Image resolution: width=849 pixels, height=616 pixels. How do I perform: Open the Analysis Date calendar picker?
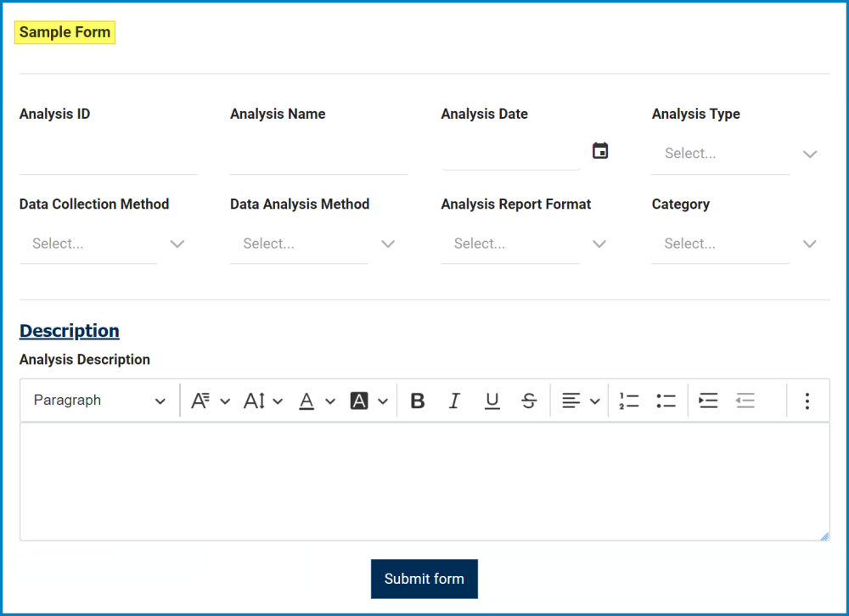tap(600, 151)
